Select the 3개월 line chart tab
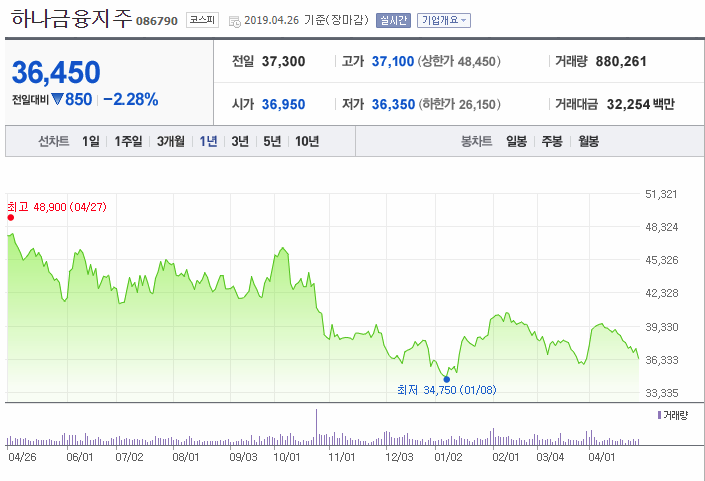The image size is (705, 481). pyautogui.click(x=170, y=141)
